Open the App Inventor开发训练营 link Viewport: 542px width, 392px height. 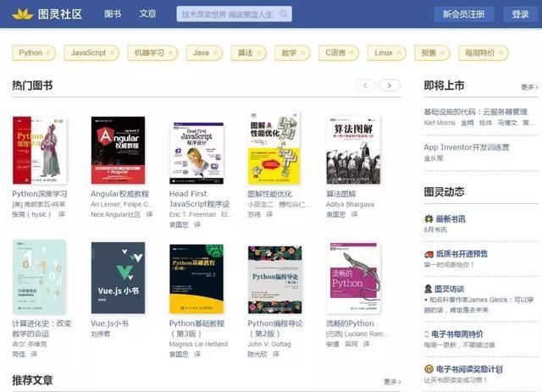(x=467, y=147)
